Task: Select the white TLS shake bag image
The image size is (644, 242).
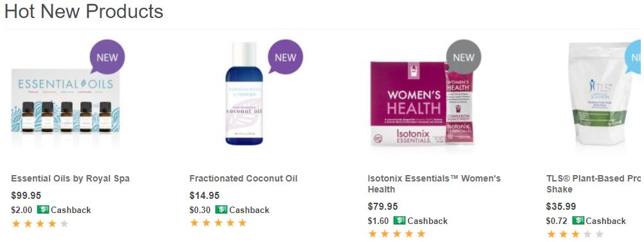Action: [603, 93]
